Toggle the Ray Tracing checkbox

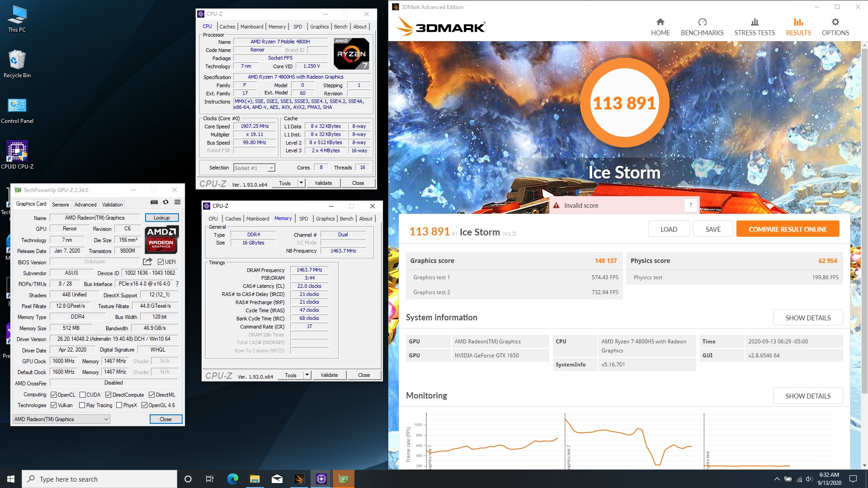(x=82, y=405)
